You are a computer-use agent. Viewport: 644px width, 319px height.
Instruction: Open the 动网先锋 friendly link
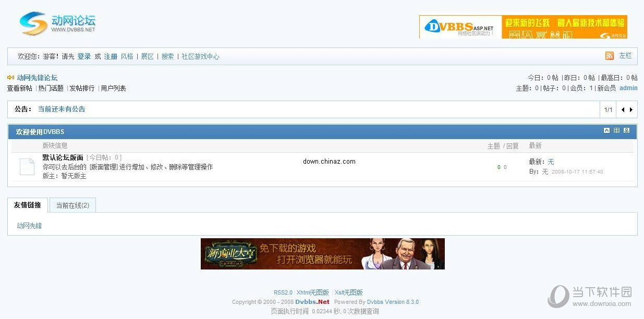click(29, 226)
